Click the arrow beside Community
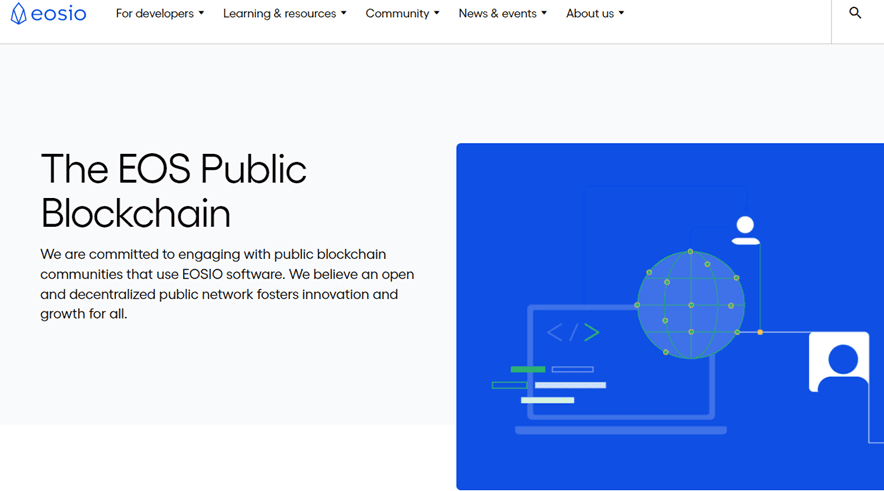 [437, 13]
